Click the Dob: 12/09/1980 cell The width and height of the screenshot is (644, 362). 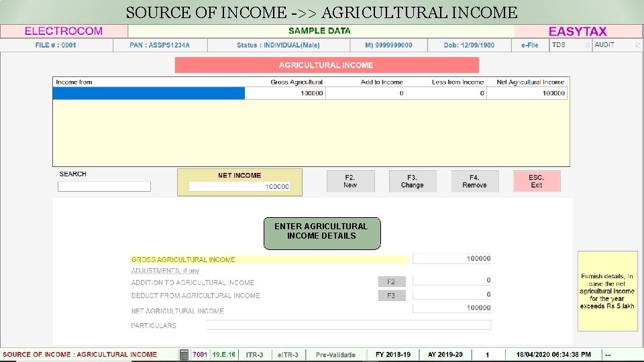[x=469, y=45]
